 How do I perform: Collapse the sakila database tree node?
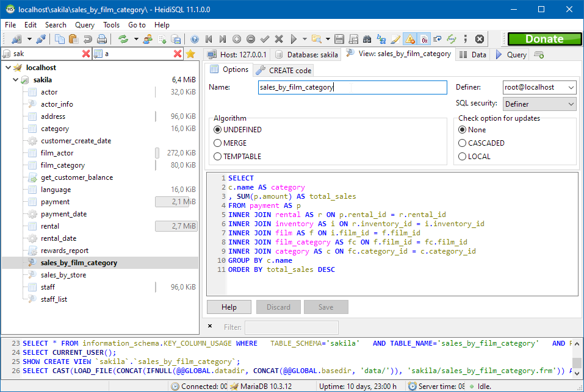(x=15, y=79)
